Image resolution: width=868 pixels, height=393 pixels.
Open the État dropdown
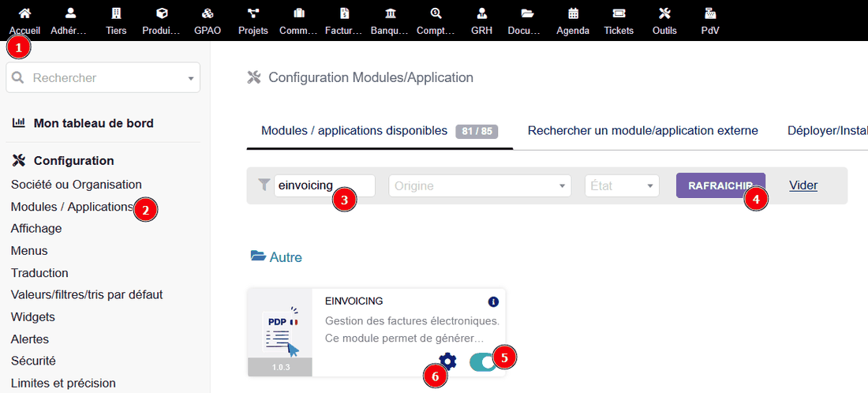coord(623,186)
